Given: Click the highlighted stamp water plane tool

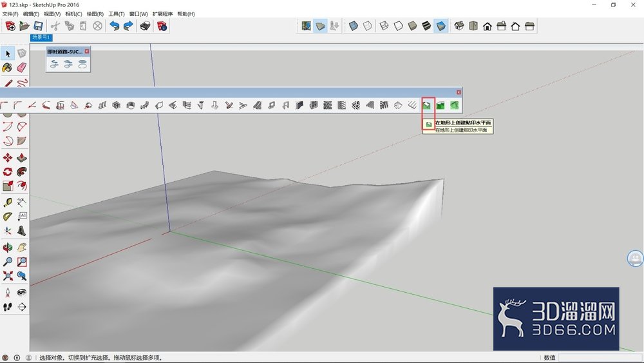Looking at the screenshot, I should (x=426, y=106).
